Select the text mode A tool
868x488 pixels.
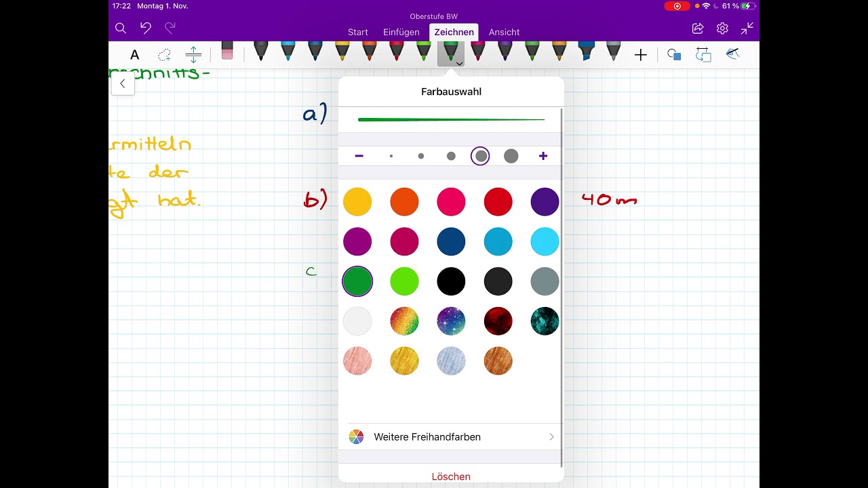tap(134, 55)
